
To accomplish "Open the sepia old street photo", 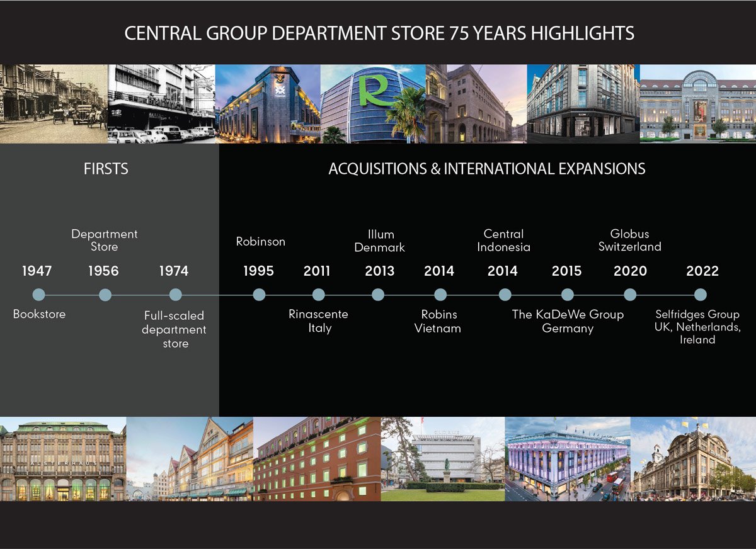I will (x=54, y=104).
